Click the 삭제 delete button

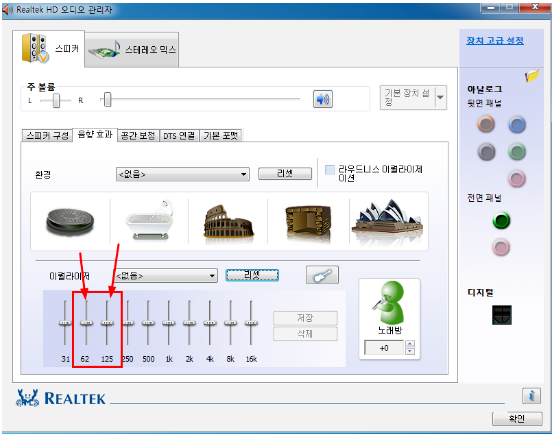pos(305,334)
